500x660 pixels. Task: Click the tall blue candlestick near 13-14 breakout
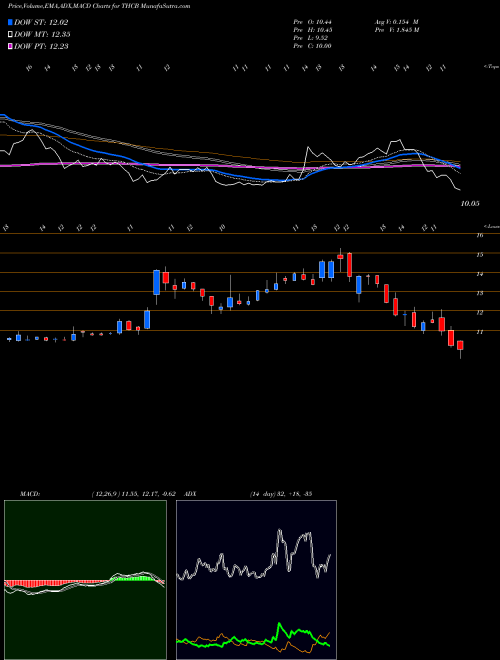157,282
